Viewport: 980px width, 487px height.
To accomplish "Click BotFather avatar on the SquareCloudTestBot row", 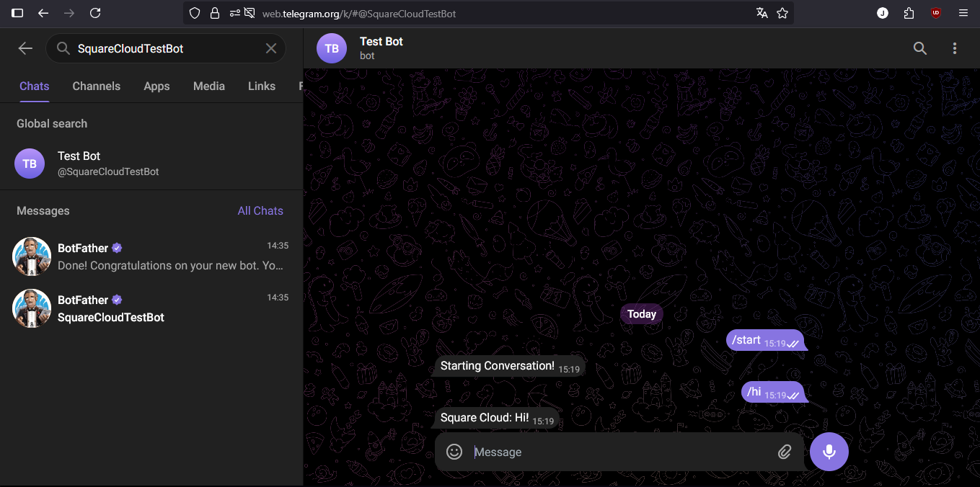I will (x=32, y=308).
